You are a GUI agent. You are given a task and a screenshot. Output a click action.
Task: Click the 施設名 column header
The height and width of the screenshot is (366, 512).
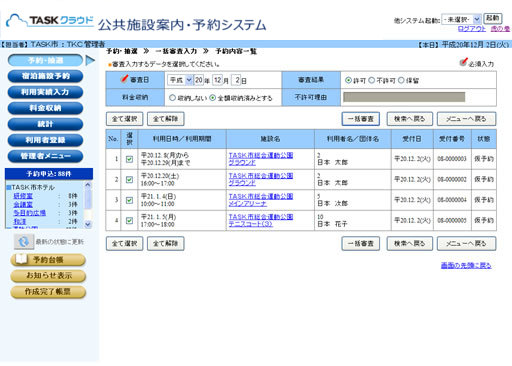coord(270,139)
